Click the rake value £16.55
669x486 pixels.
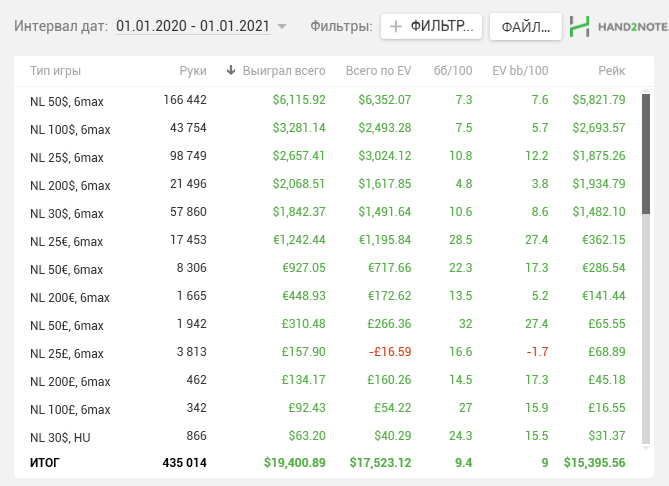pos(607,408)
